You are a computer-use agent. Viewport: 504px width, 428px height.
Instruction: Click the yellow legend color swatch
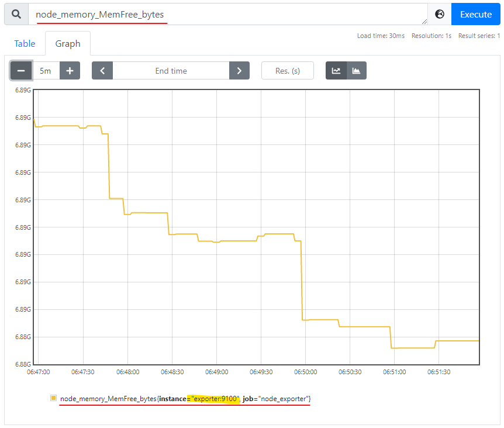pyautogui.click(x=54, y=398)
